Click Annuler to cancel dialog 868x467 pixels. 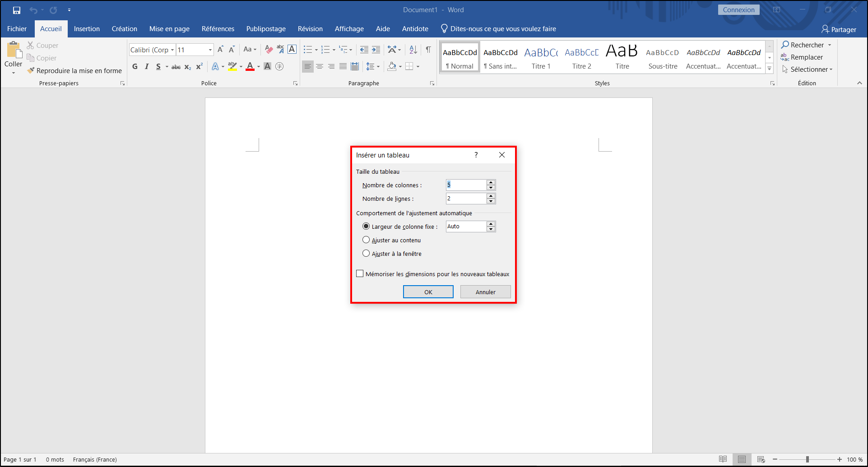[485, 292]
